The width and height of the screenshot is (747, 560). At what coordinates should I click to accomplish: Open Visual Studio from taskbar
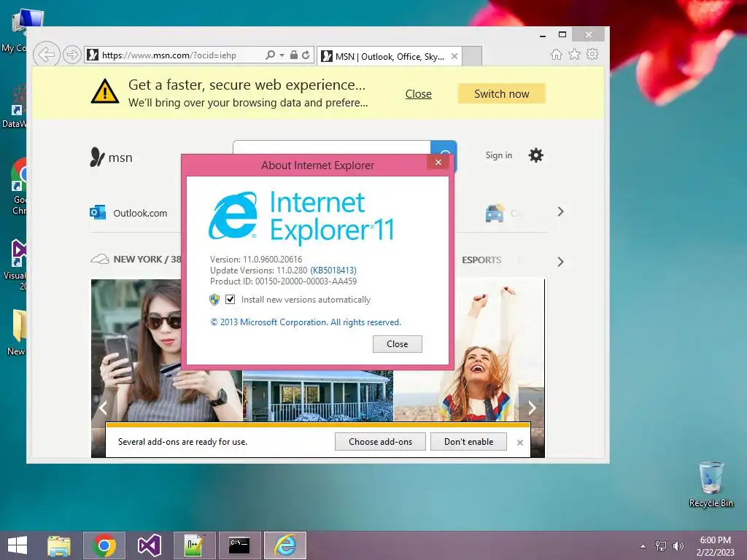click(149, 545)
